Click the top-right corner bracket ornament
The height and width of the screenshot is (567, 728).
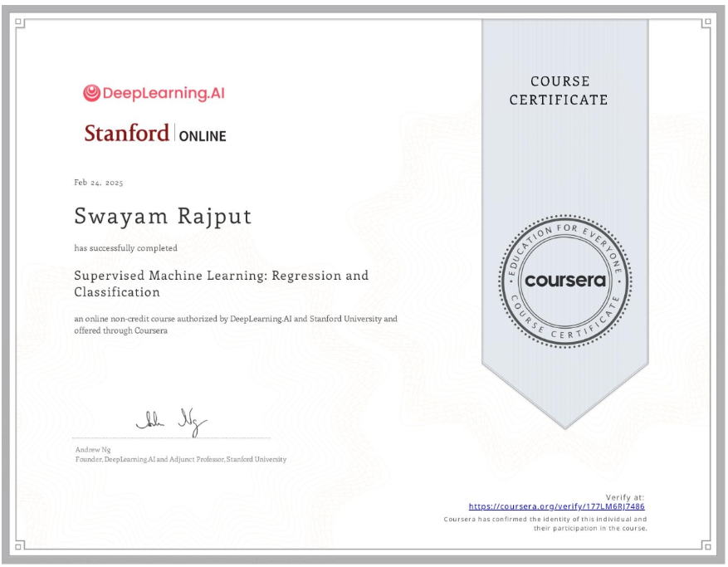click(x=706, y=23)
